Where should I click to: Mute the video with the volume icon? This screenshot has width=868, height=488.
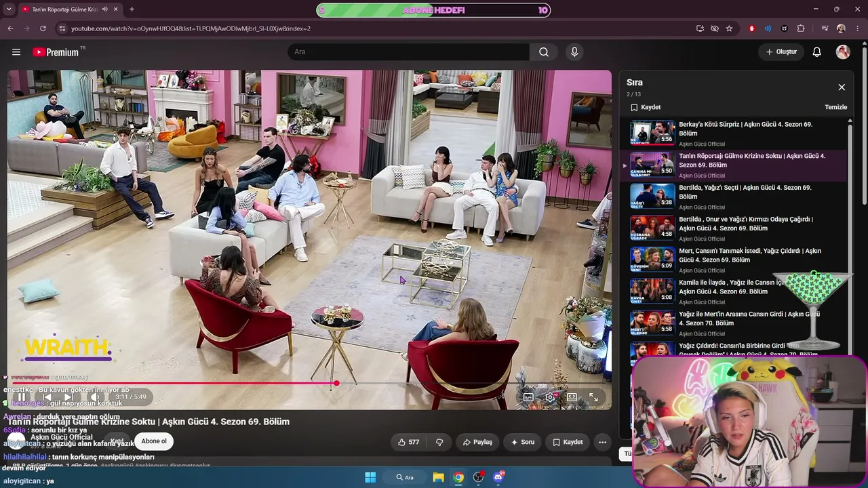pyautogui.click(x=94, y=397)
